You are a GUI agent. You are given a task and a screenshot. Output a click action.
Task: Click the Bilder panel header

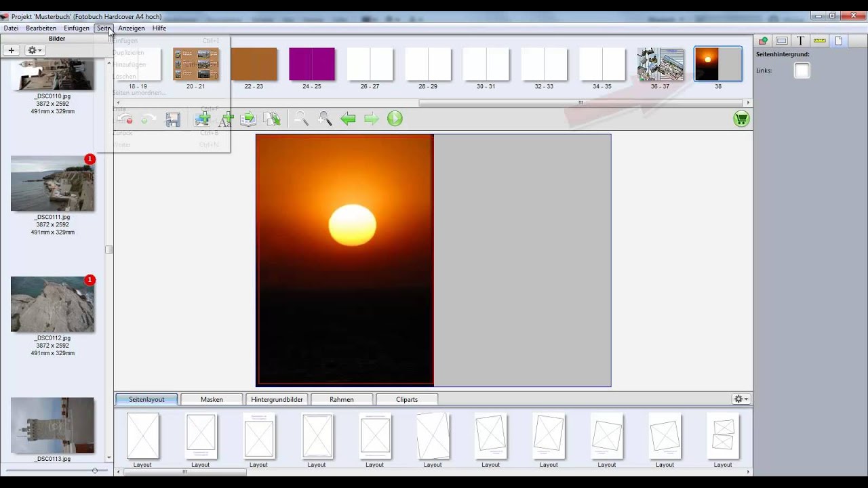click(x=57, y=39)
